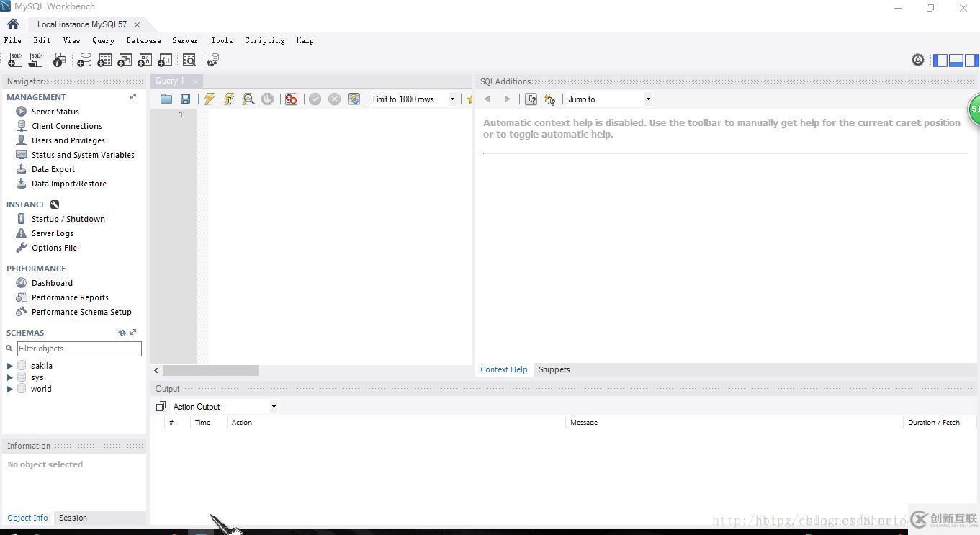
Task: Open Data Export
Action: point(53,169)
